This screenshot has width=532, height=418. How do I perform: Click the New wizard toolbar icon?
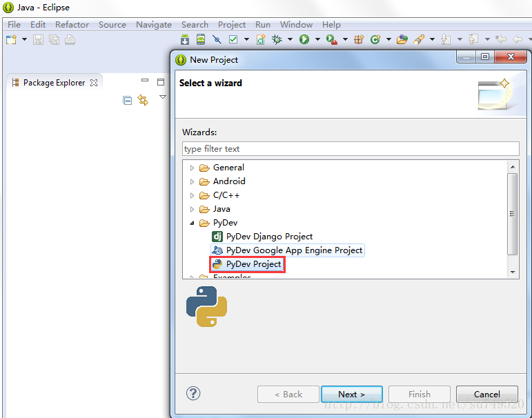(x=11, y=40)
